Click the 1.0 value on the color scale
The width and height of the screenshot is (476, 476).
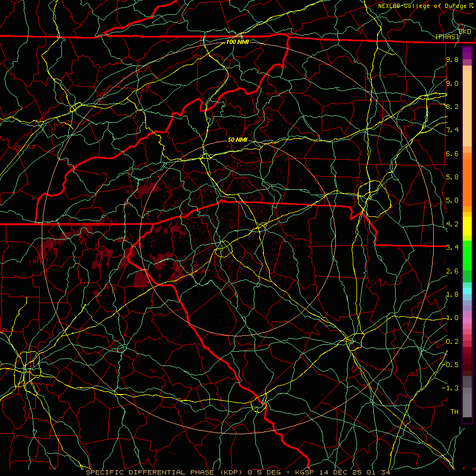pyautogui.click(x=452, y=318)
